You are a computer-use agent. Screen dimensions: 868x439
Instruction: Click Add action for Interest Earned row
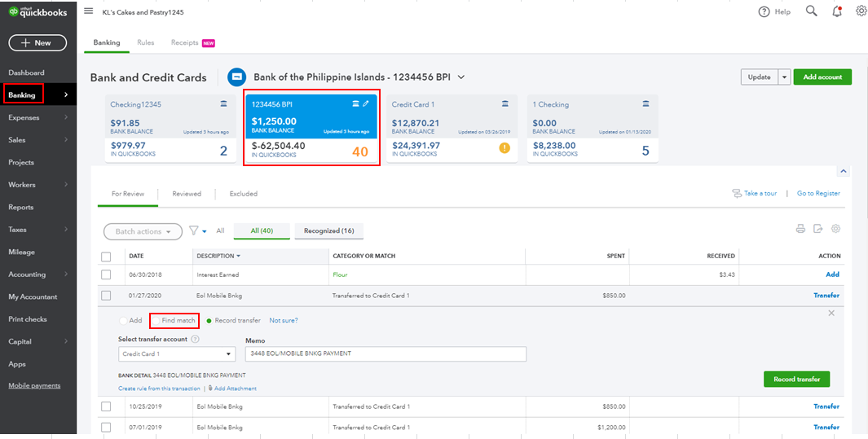pos(832,274)
